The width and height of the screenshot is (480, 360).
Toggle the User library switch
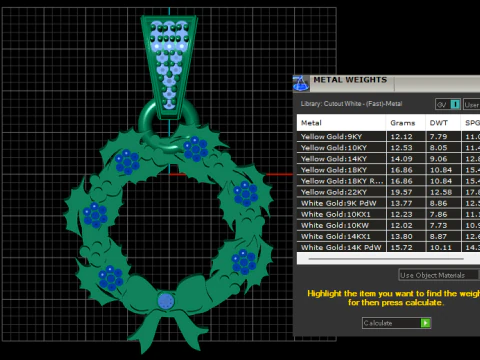[472, 105]
